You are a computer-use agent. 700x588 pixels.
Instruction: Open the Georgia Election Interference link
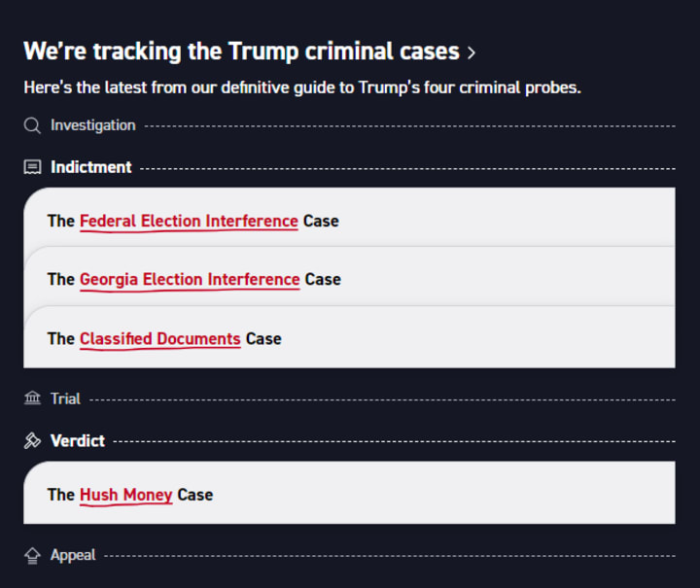190,279
